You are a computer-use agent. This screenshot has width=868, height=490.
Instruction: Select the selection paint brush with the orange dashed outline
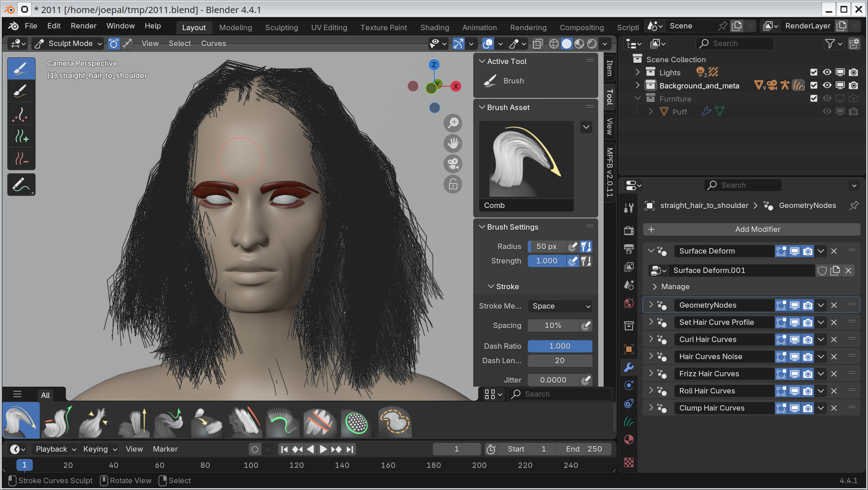pos(395,422)
